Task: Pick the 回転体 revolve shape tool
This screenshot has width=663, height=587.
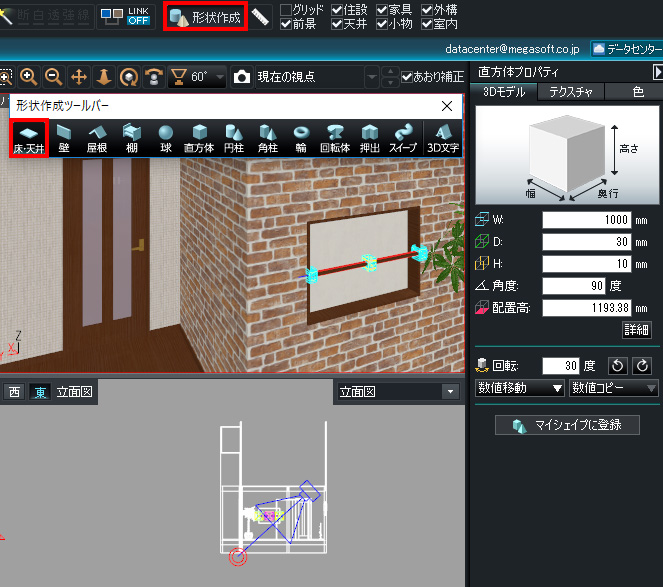Action: point(334,138)
